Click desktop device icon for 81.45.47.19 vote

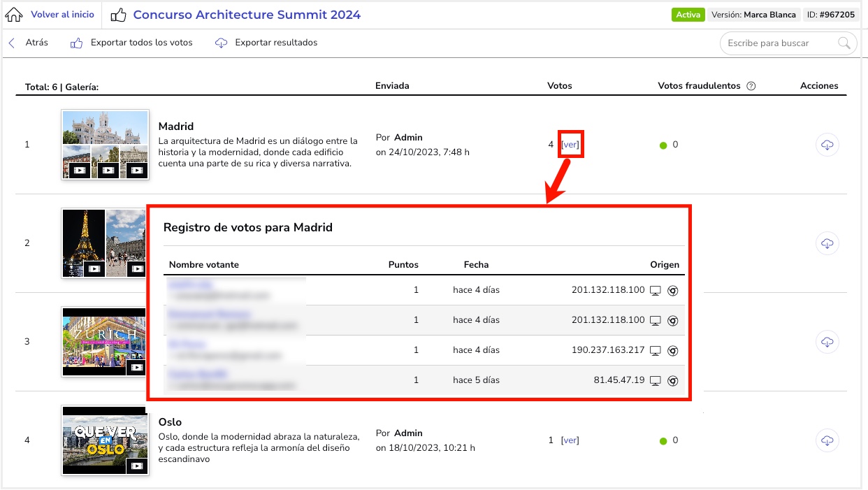click(x=656, y=380)
